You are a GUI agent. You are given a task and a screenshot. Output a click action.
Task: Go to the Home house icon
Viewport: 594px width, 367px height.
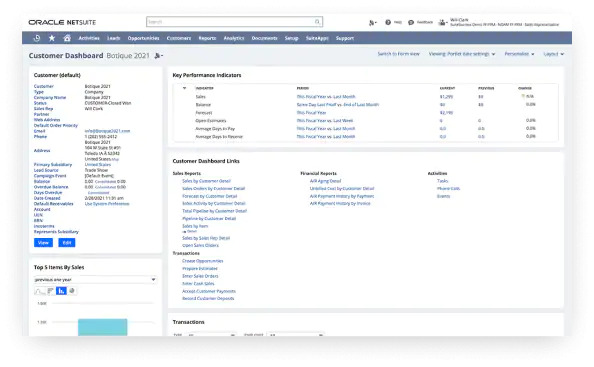(67, 38)
